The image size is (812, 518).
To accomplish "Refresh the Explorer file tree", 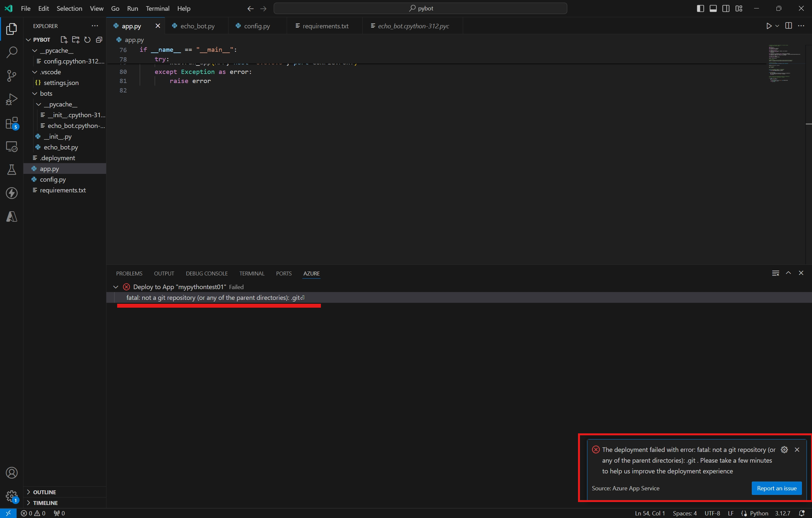I will tap(87, 40).
